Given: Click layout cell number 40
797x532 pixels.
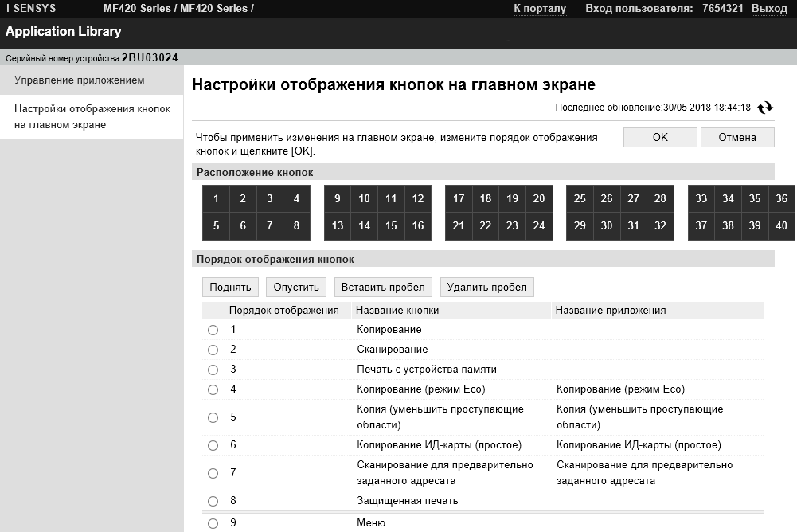Looking at the screenshot, I should coord(782,226).
